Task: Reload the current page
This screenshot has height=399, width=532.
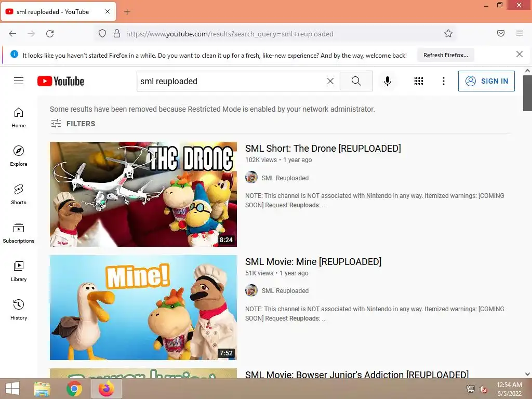Action: click(50, 34)
